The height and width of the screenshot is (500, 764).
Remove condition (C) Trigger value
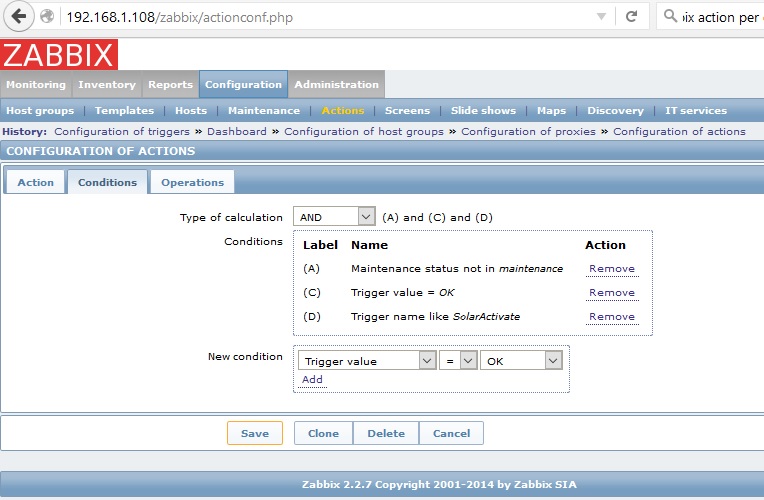(612, 292)
